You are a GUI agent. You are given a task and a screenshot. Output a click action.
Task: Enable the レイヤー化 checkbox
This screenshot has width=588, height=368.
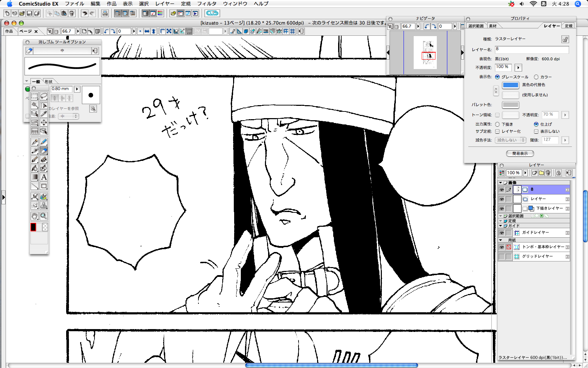point(497,131)
